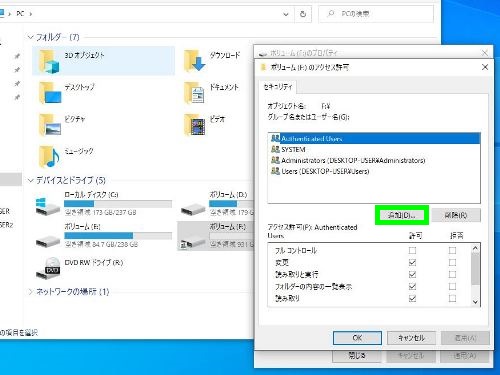Switch to the Security tab

(x=278, y=87)
